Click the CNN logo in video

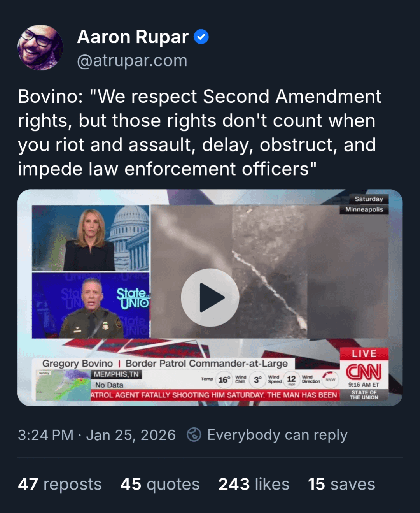(x=364, y=372)
